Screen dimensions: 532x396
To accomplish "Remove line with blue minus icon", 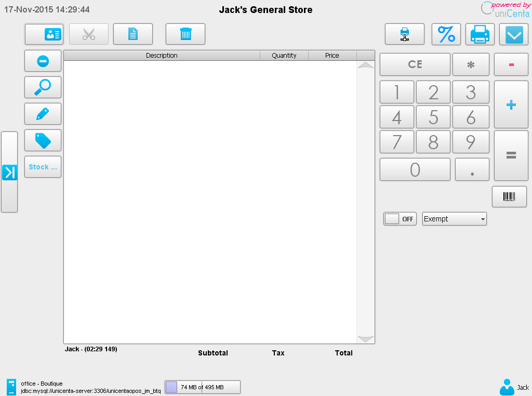I will [43, 61].
